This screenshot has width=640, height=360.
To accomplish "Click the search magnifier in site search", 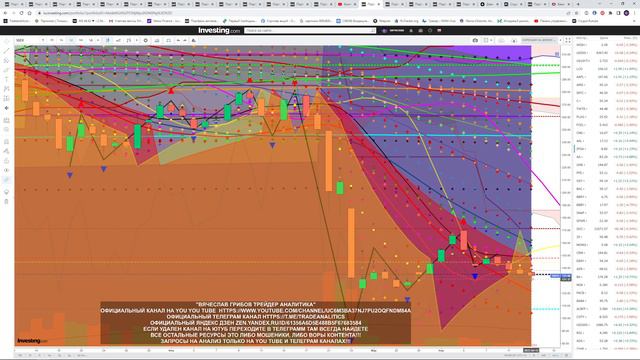I will pyautogui.click(x=373, y=31).
